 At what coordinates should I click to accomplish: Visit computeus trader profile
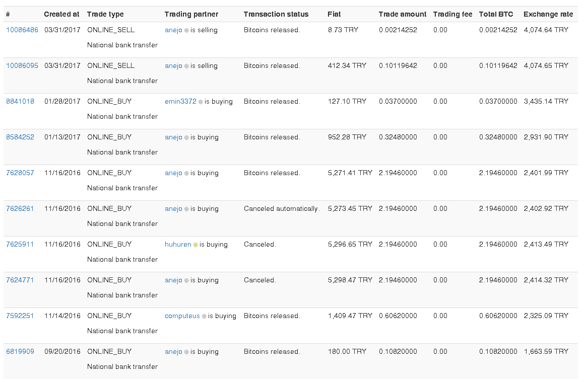pos(182,316)
